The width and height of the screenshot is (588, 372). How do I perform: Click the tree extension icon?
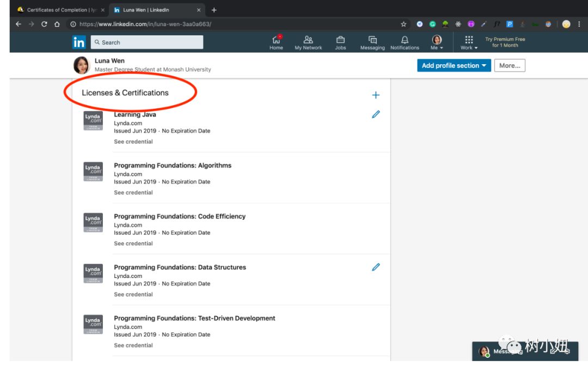[x=445, y=24]
